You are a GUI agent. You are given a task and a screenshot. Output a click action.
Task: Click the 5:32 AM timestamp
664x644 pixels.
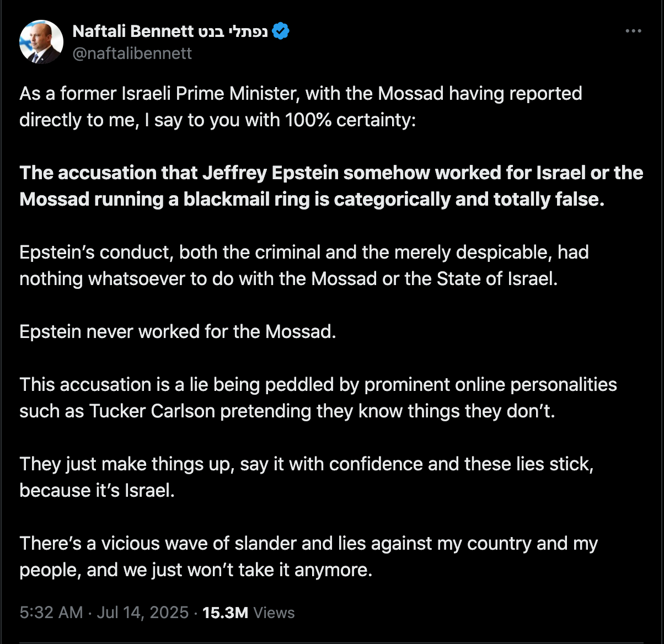point(51,613)
